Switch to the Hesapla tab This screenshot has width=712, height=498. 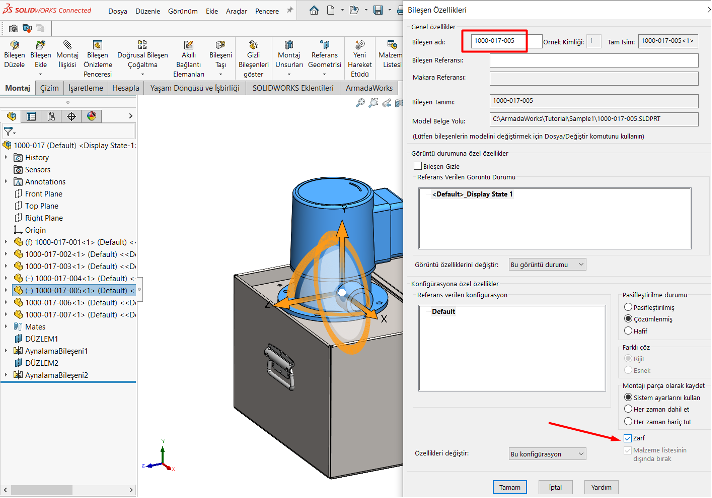[126, 88]
